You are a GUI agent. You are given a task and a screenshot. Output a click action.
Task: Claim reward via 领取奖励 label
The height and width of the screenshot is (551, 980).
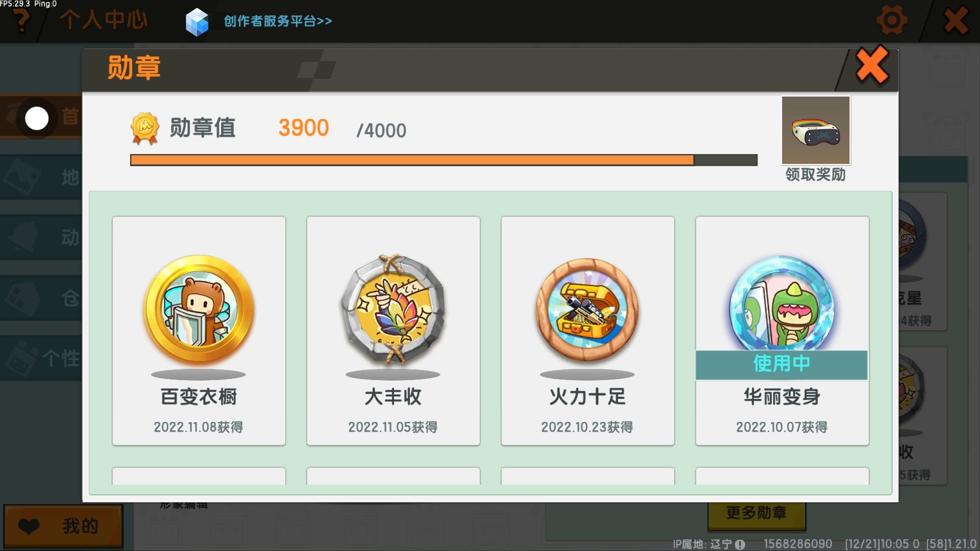[x=815, y=174]
